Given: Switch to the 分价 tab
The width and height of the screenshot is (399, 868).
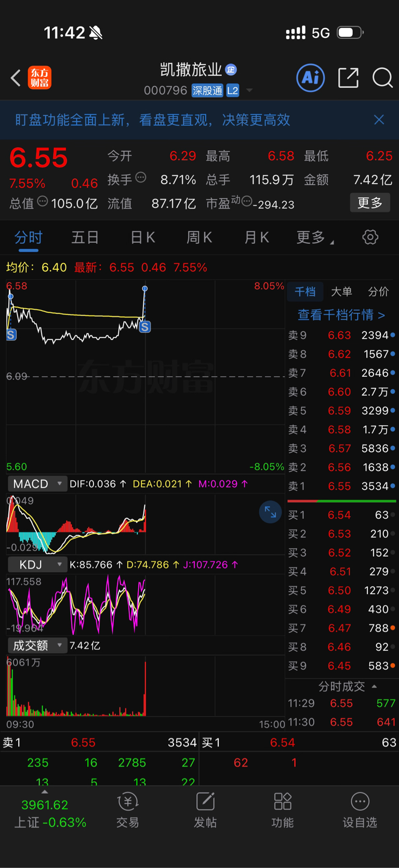Looking at the screenshot, I should [x=378, y=292].
